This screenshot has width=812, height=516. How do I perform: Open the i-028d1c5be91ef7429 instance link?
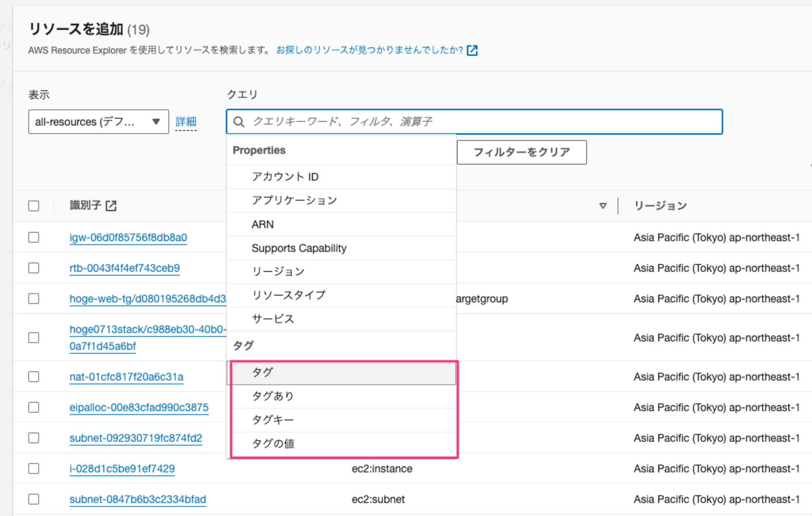coord(122,468)
